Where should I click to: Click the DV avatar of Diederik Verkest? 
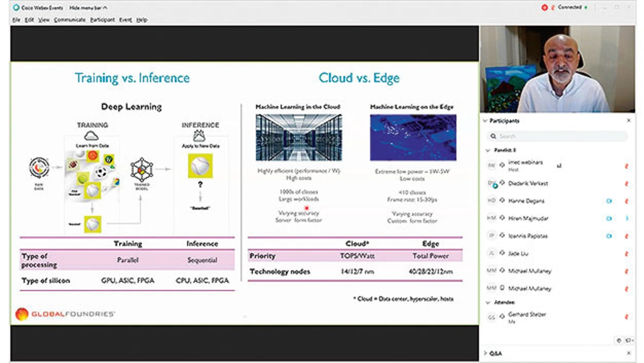click(x=492, y=184)
